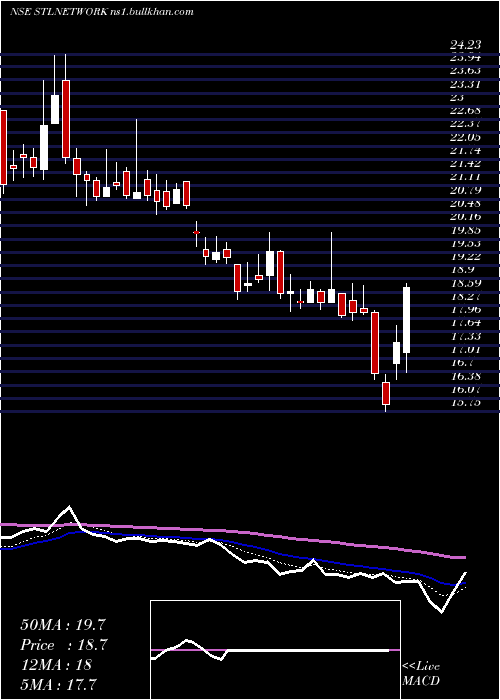
Task: Click the 16.38 price axis label
Action: pos(465,376)
